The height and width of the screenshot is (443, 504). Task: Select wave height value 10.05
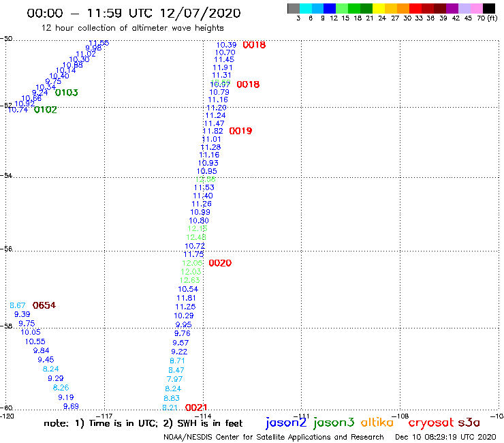31,332
